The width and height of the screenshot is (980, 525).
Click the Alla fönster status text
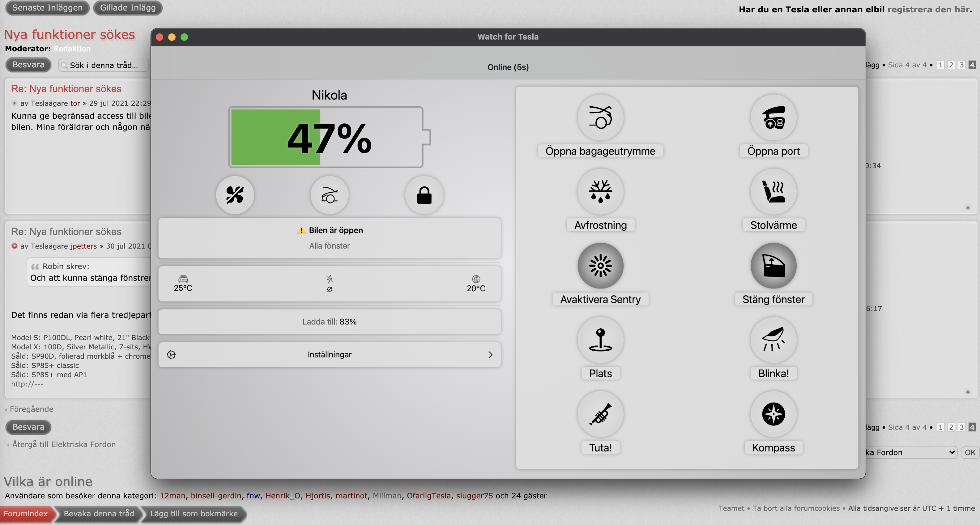(x=330, y=246)
